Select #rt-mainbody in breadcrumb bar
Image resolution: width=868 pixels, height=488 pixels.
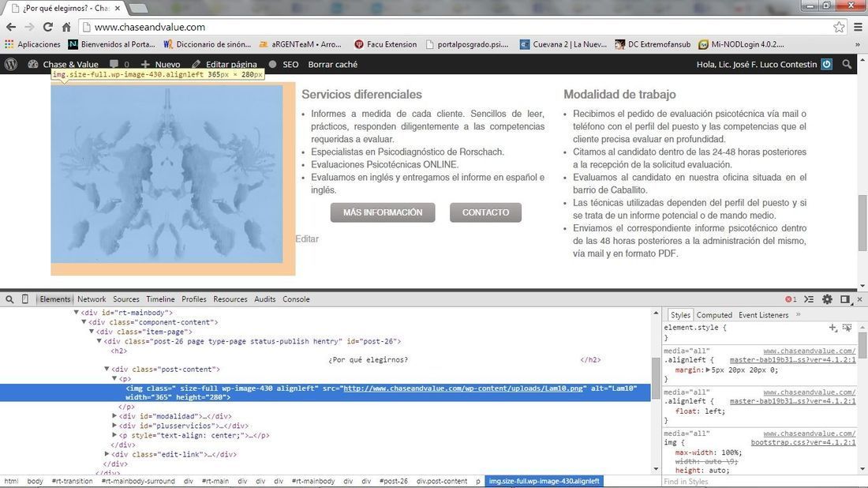click(x=313, y=482)
